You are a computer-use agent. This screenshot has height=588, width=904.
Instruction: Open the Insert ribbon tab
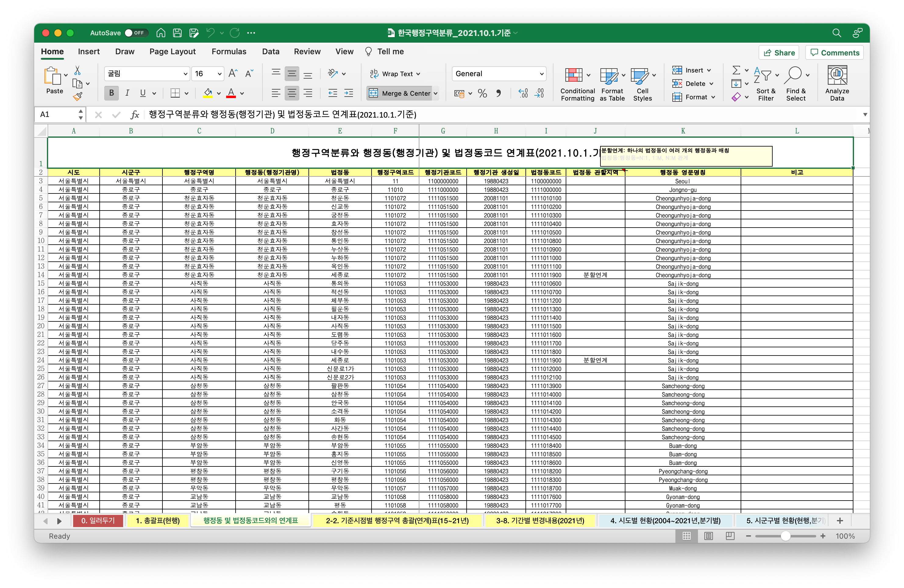coord(88,51)
